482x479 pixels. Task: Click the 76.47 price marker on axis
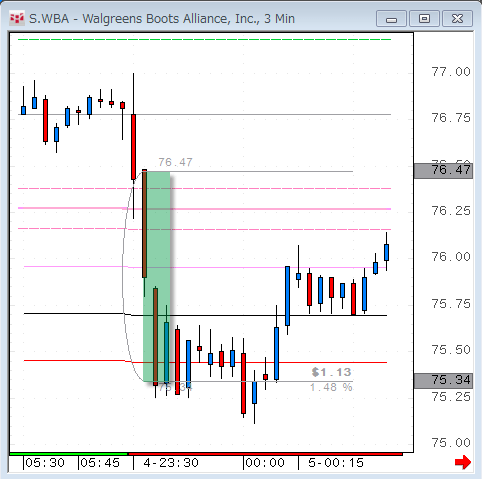tap(443, 170)
